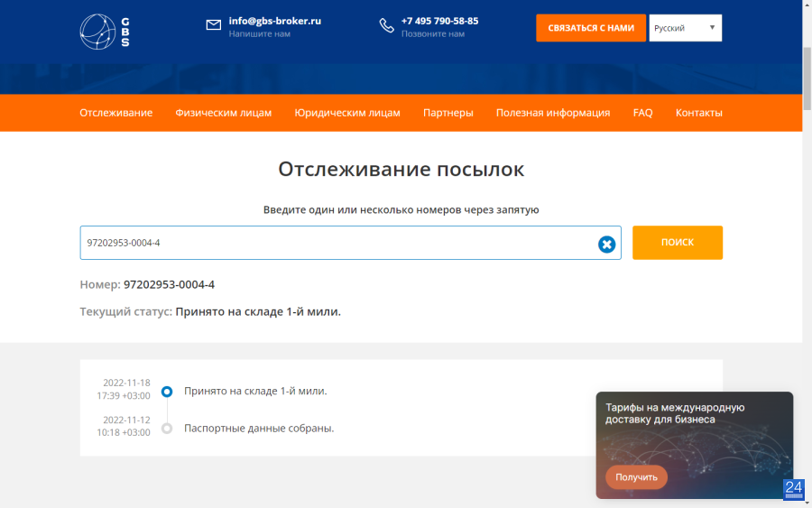Click the phone handset icon
The width and height of the screenshot is (812, 508).
386,25
